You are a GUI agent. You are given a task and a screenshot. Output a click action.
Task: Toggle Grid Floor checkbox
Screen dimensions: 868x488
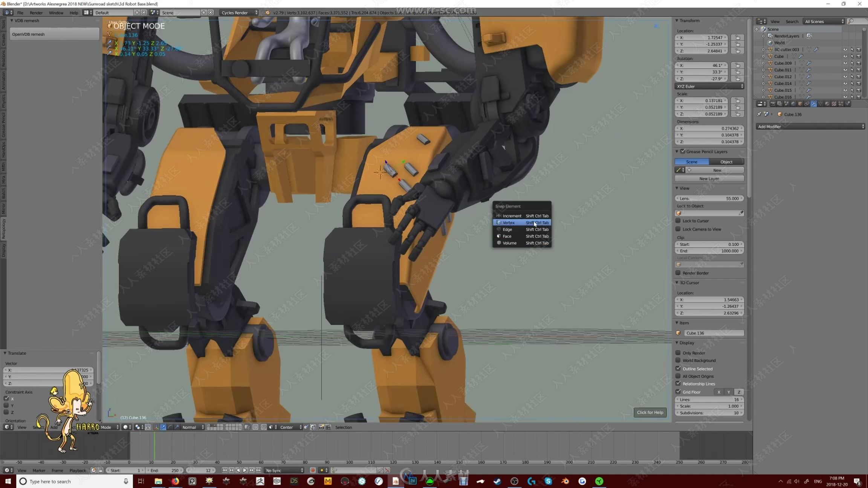pyautogui.click(x=678, y=392)
